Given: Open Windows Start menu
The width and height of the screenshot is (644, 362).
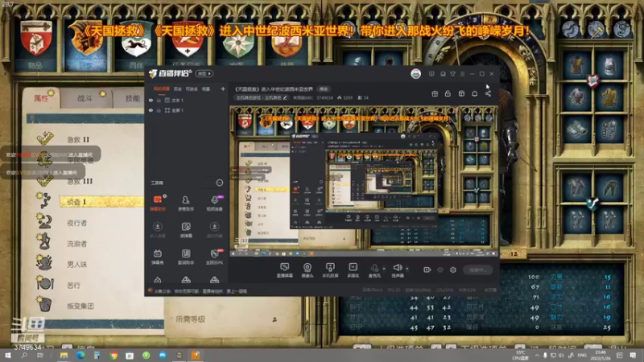Looking at the screenshot, I should point(7,356).
